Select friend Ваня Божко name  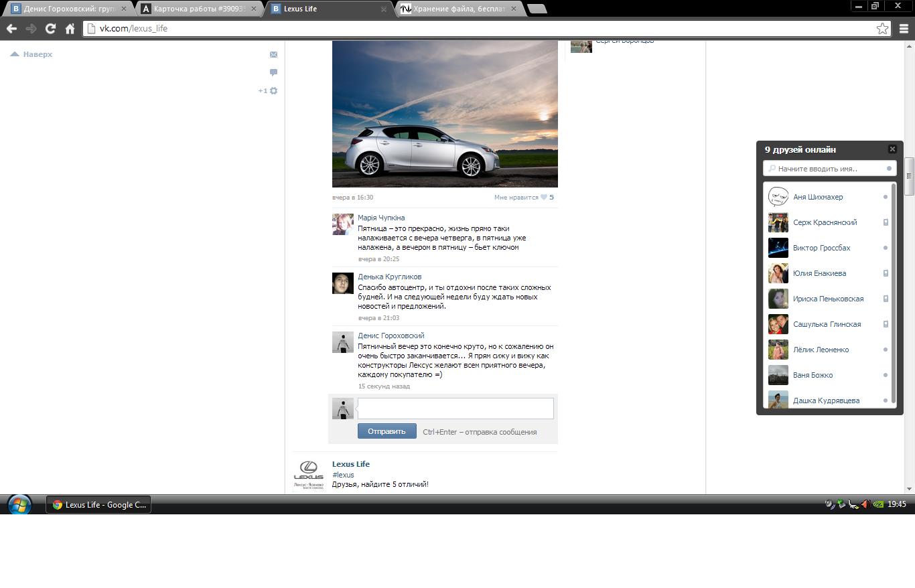click(813, 375)
